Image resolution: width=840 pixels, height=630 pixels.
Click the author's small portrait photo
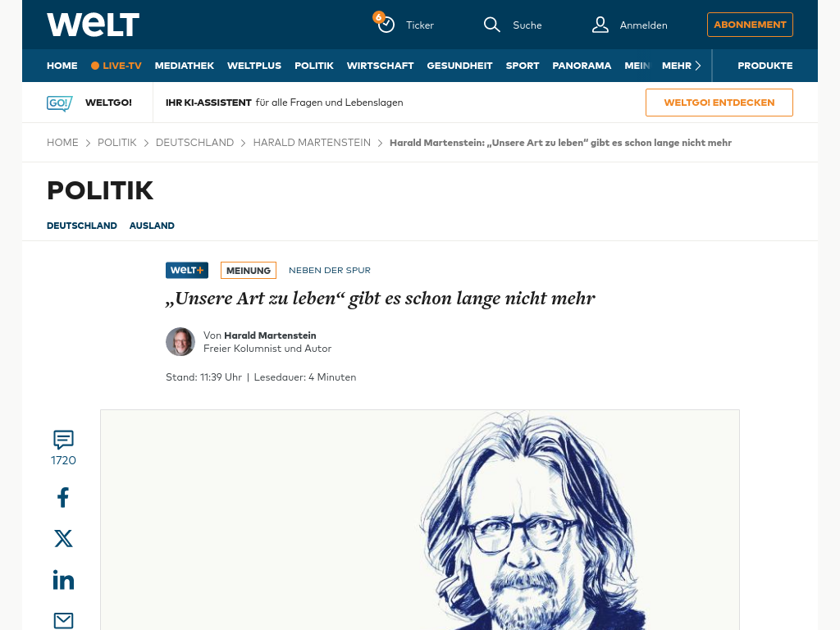tap(180, 342)
